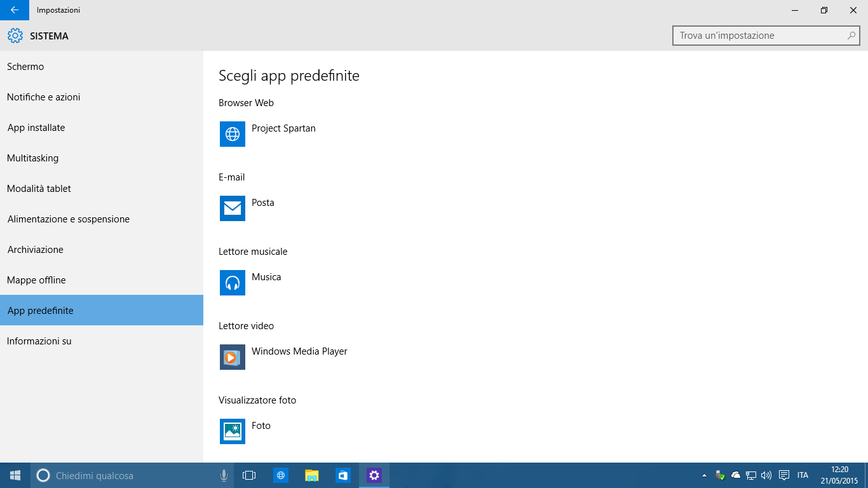Open Multitasking settings
868x488 pixels.
102,158
